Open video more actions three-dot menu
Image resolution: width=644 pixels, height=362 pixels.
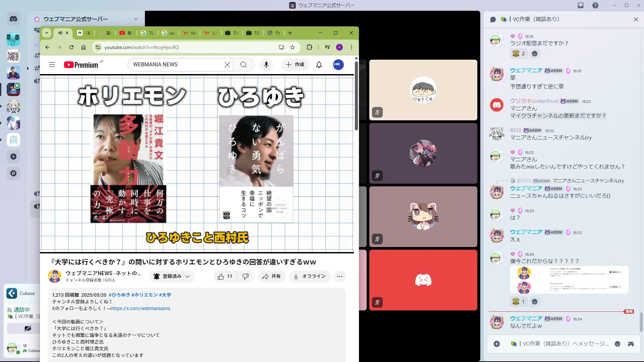pyautogui.click(x=339, y=277)
